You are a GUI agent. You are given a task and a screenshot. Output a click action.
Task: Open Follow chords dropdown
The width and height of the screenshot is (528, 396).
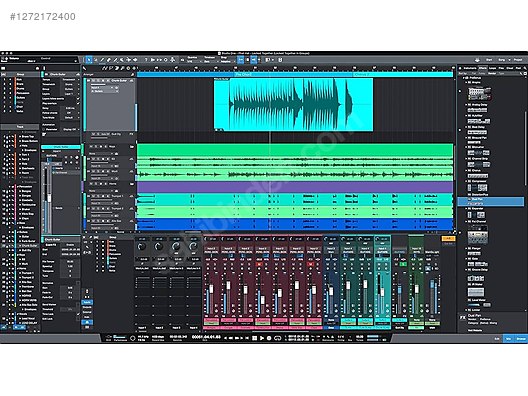click(x=69, y=113)
